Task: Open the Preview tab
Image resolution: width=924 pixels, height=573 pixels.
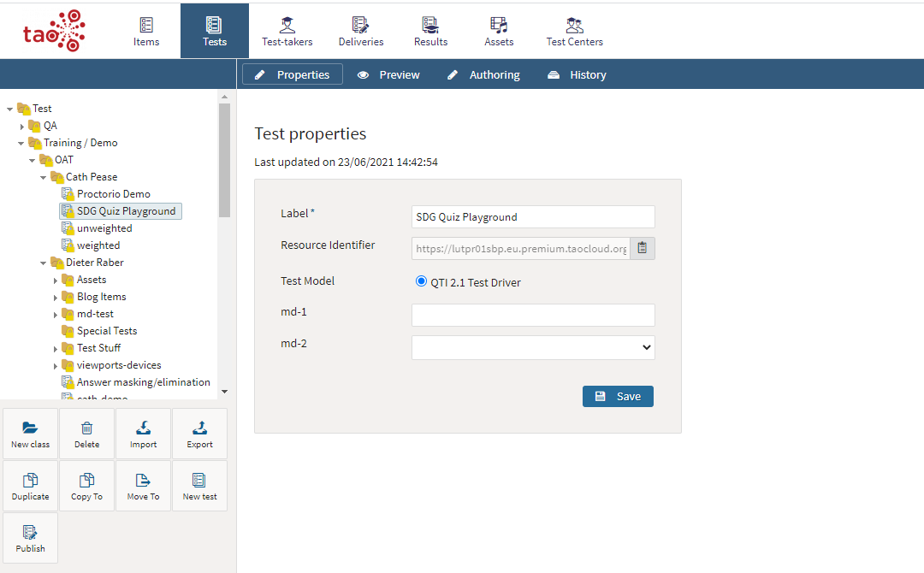Action: coord(388,74)
